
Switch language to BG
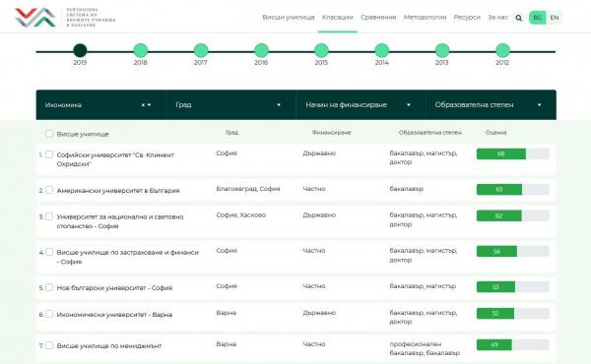(538, 18)
